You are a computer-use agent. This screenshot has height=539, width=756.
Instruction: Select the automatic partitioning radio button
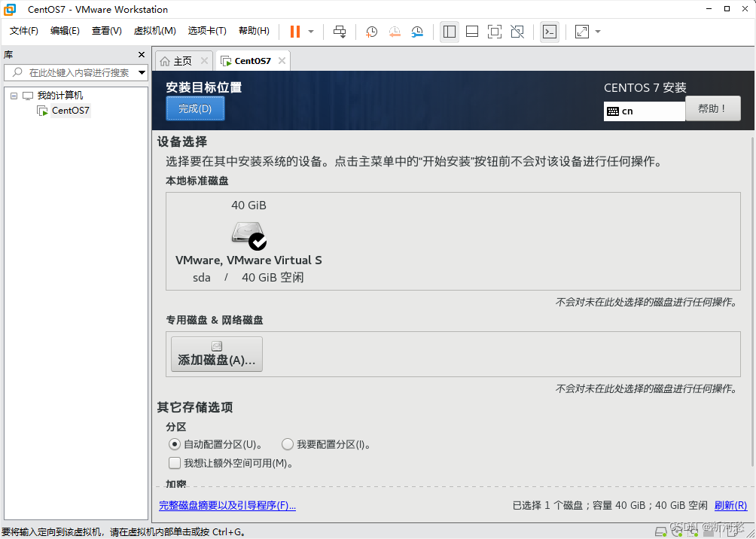click(x=174, y=444)
